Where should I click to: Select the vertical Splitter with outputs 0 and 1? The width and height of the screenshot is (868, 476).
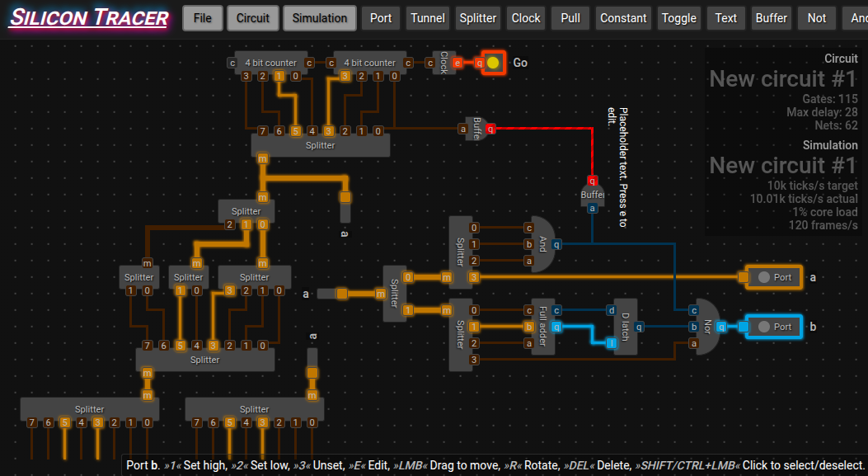point(394,294)
